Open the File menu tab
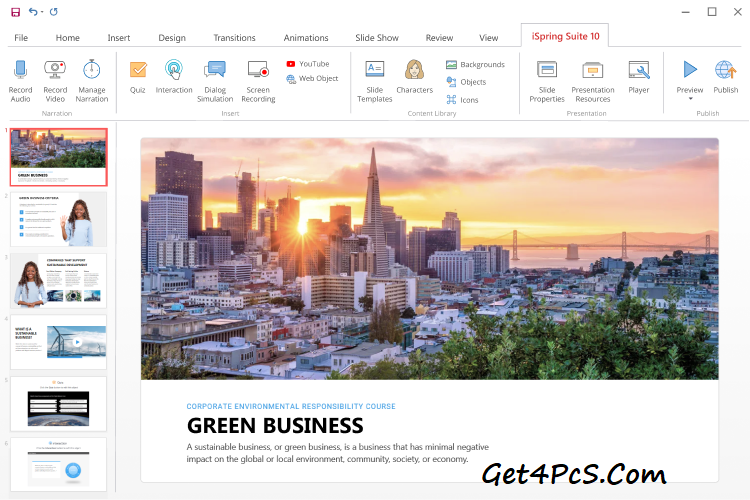750x500 pixels. (21, 38)
